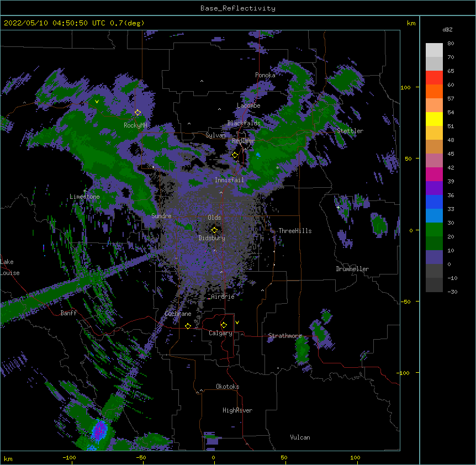Viewport: 476px width, 465px height.
Task: Pick the yellow 54 dBZ legend color
Action: point(434,119)
